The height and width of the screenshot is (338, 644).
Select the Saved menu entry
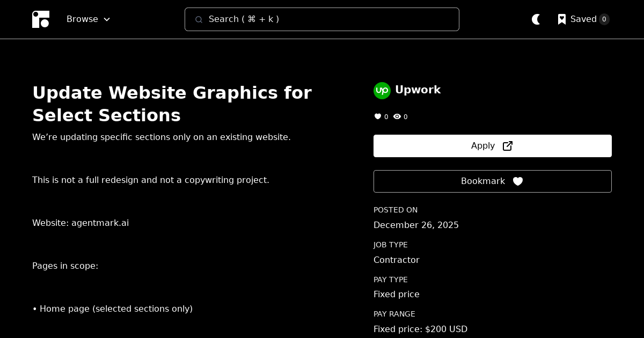point(583,19)
